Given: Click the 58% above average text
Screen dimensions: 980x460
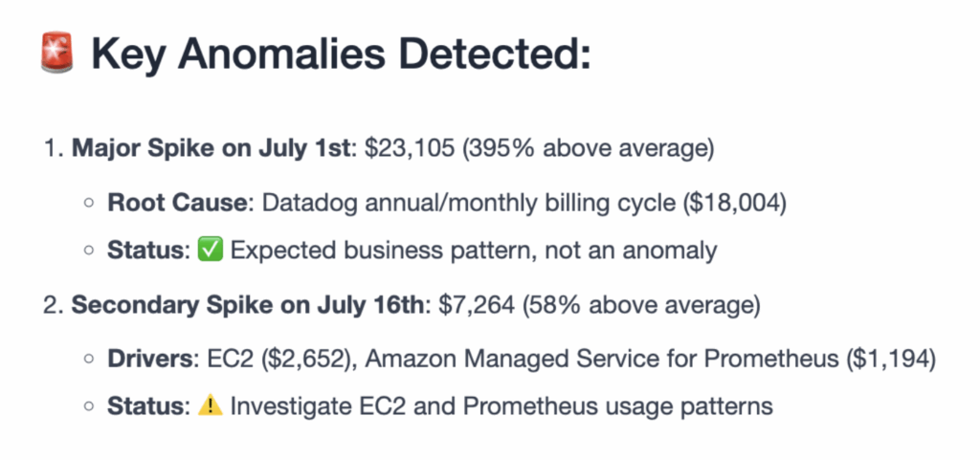Looking at the screenshot, I should point(640,306).
